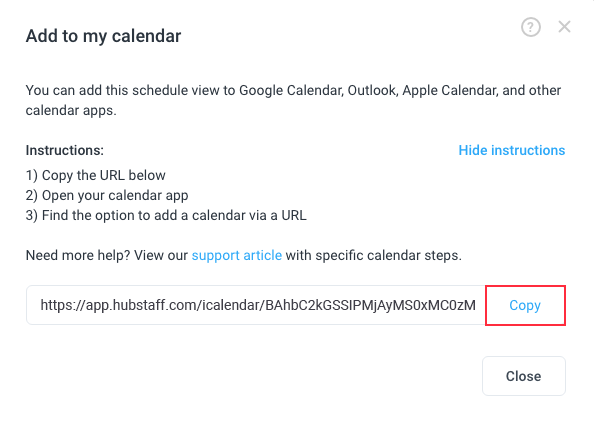Select step 3 about adding via URL
Screen dimensions: 594x423
(166, 215)
